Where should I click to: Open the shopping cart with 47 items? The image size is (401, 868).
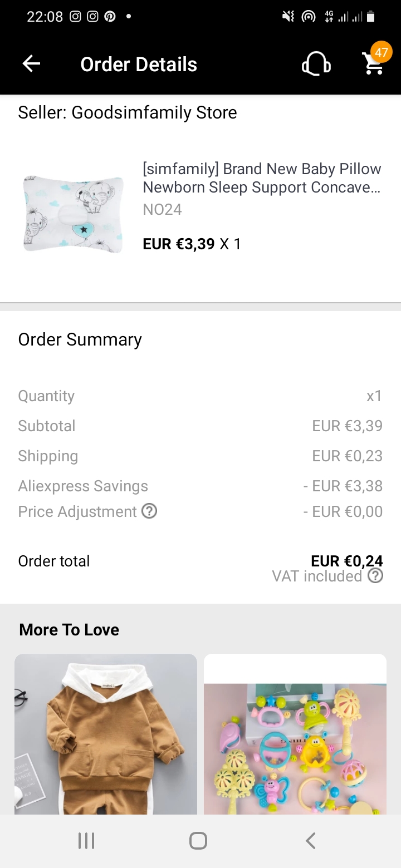(x=374, y=63)
